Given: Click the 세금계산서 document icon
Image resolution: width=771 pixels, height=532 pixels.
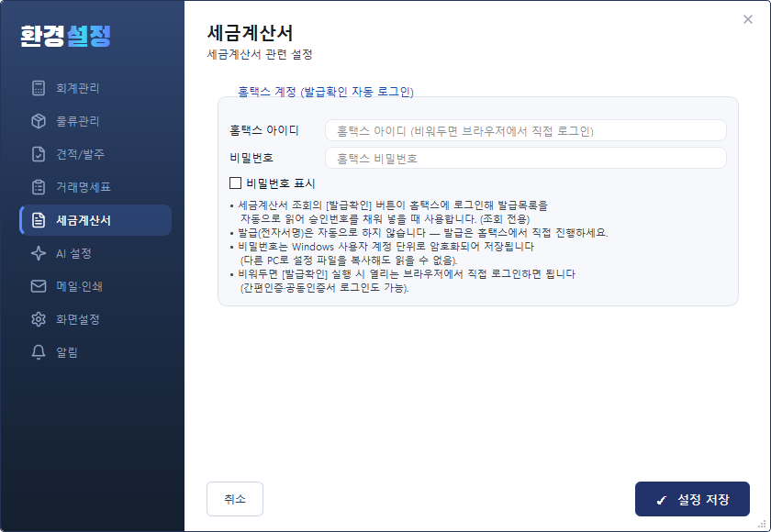Looking at the screenshot, I should pyautogui.click(x=39, y=220).
